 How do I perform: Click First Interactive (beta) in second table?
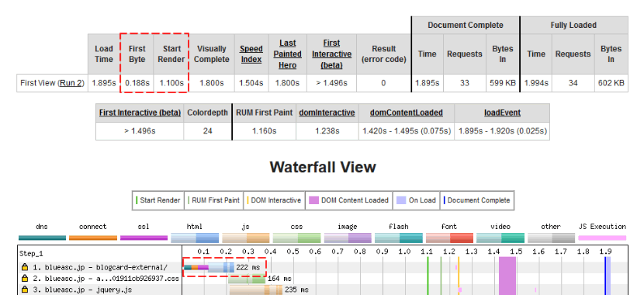tap(140, 113)
